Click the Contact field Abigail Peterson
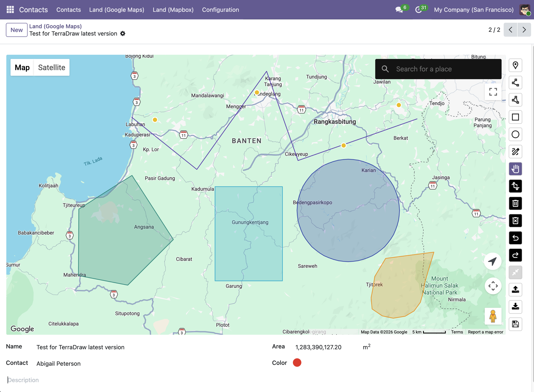The width and height of the screenshot is (534, 392). pos(58,364)
